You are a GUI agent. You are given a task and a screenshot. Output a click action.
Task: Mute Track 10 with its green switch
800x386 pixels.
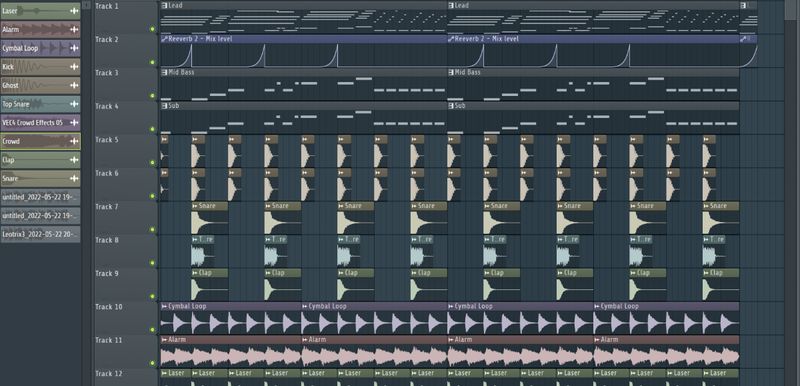tap(152, 330)
